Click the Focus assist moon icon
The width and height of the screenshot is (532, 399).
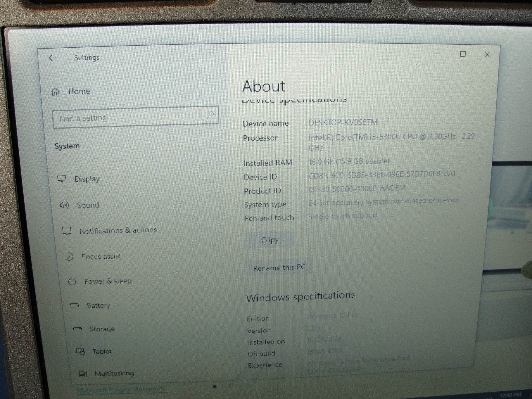(x=69, y=256)
